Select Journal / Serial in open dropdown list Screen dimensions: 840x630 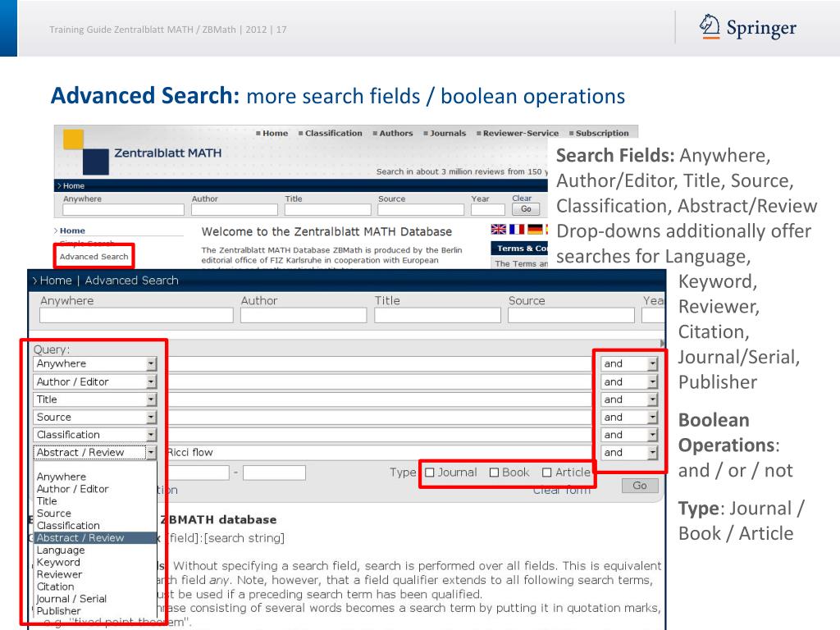tap(95, 599)
